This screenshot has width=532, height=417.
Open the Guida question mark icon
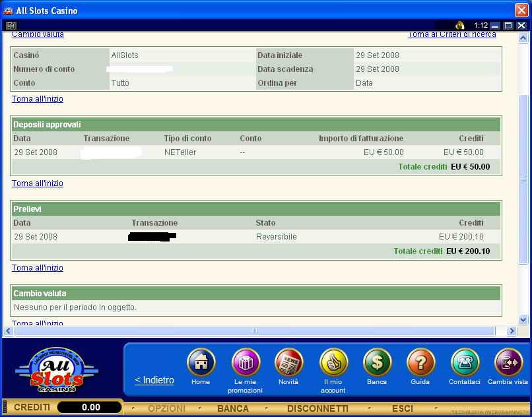420,363
